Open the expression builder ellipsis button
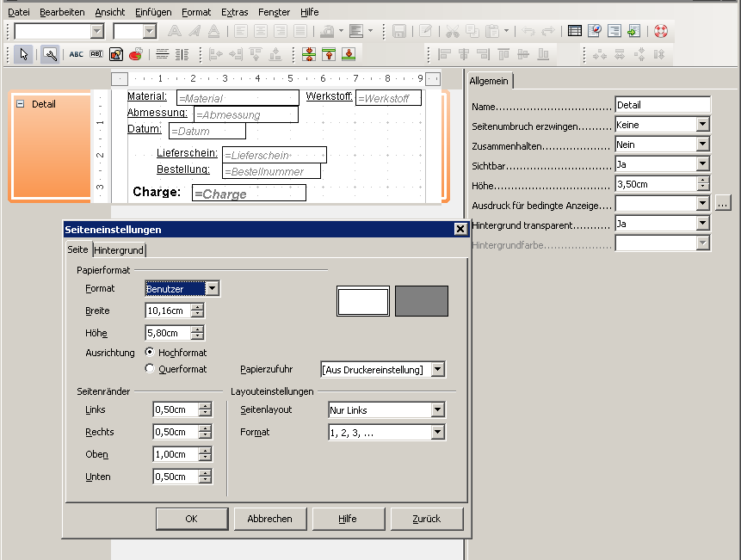Screen dimensions: 741x560 (x=723, y=204)
